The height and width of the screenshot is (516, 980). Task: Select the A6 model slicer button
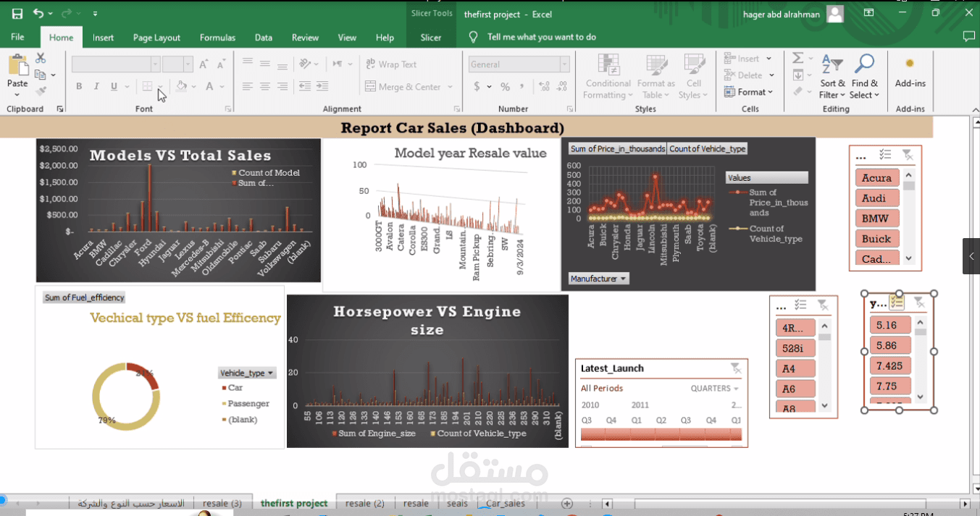795,389
